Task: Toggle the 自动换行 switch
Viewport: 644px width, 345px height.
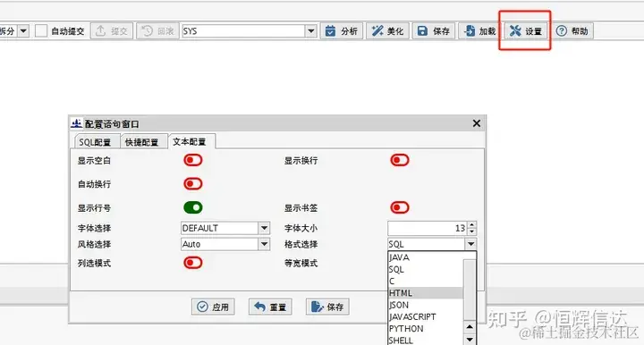Action: click(193, 184)
